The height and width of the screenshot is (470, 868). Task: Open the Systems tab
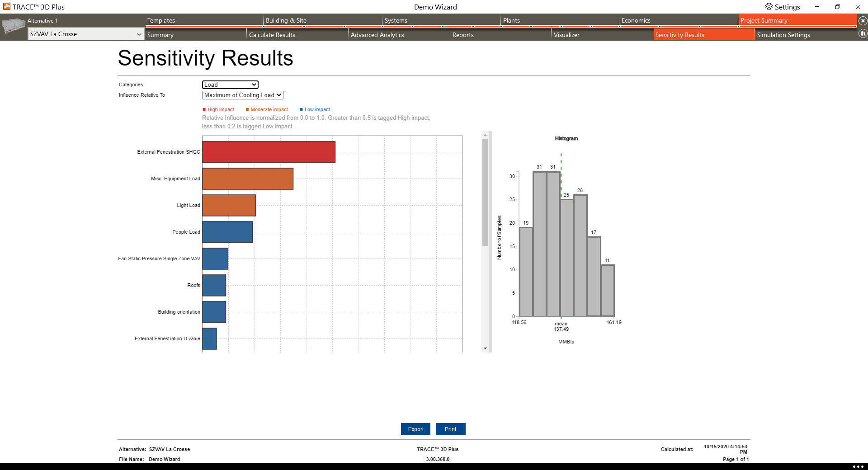coord(441,20)
